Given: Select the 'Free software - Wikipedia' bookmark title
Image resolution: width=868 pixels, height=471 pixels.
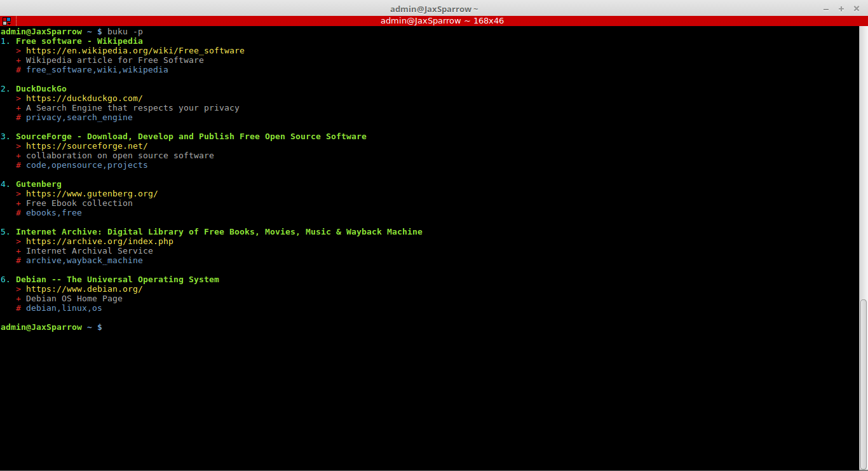Looking at the screenshot, I should tap(79, 41).
